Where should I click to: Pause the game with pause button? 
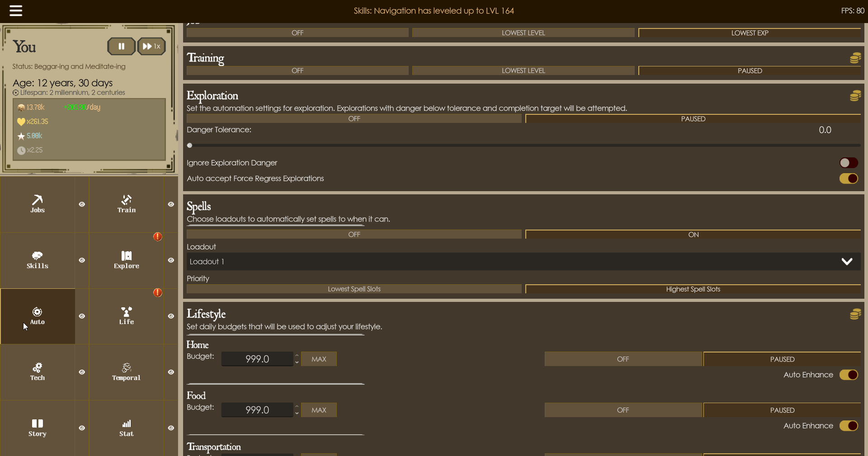(121, 46)
